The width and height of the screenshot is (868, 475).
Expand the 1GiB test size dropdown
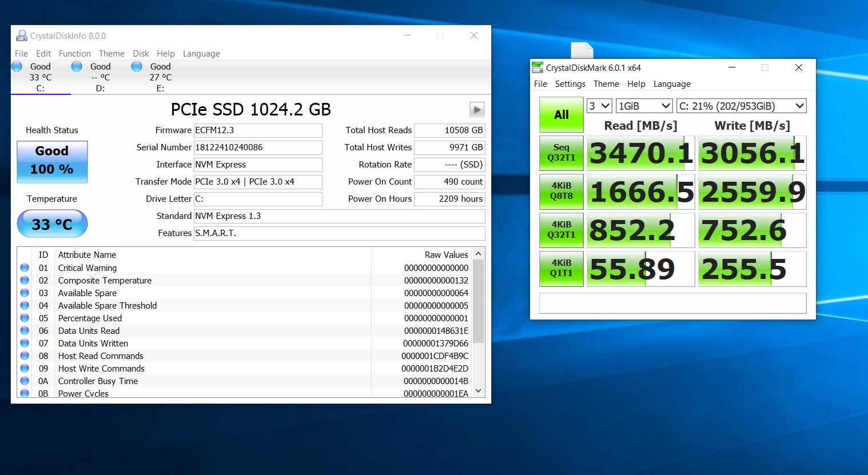[x=644, y=106]
